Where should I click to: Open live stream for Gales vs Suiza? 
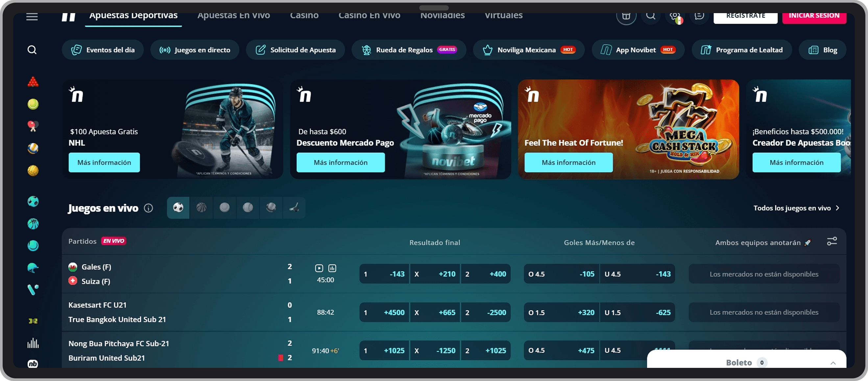[x=319, y=268]
